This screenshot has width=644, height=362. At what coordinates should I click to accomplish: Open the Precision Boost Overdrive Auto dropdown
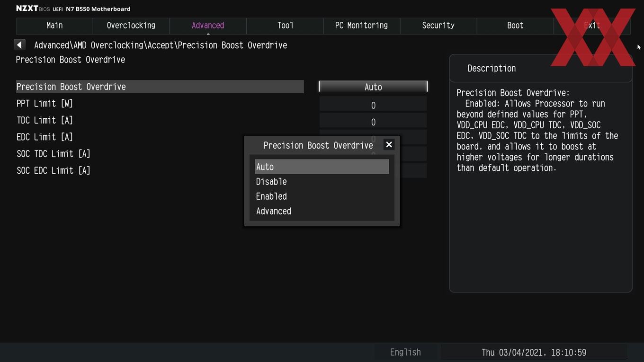[x=373, y=87]
